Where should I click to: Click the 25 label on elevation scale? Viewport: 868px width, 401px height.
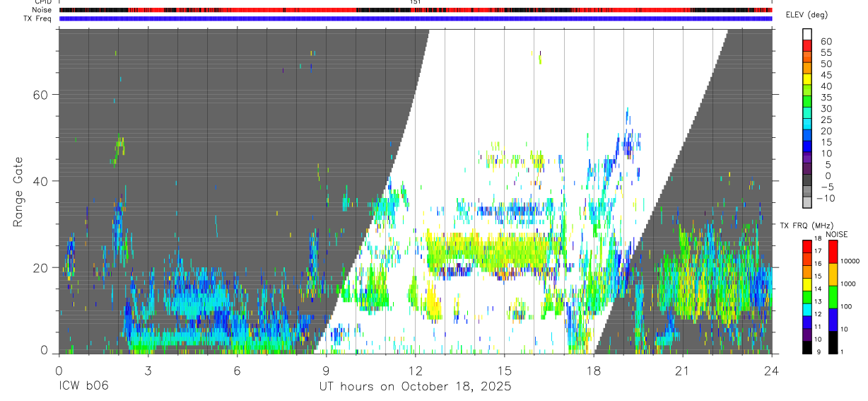[826, 120]
